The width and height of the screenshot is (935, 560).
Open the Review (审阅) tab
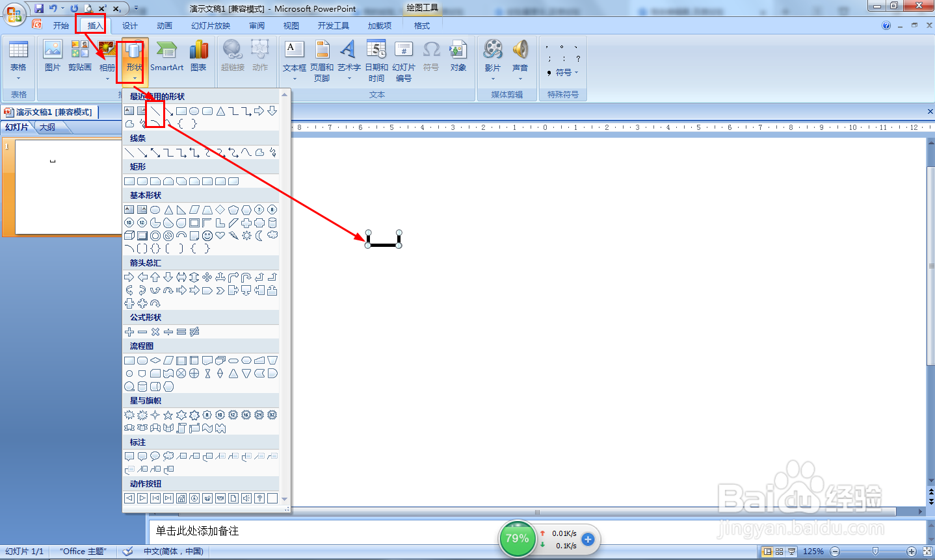point(257,25)
